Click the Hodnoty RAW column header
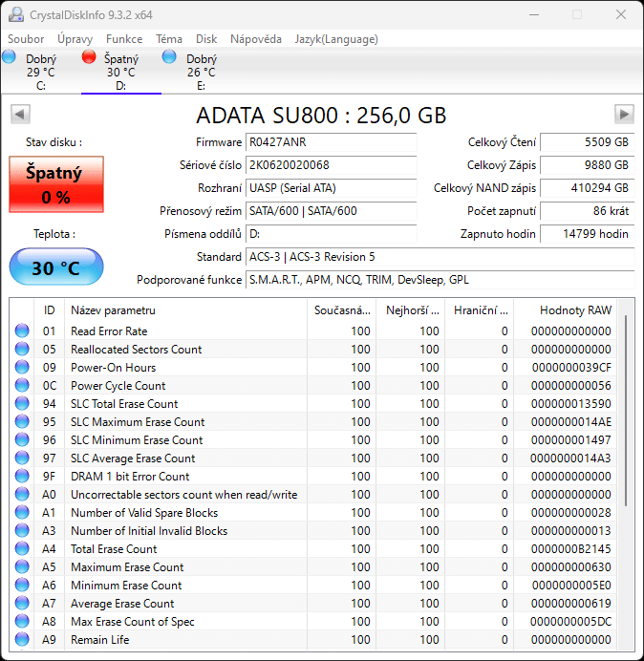This screenshot has width=644, height=661. tap(575, 310)
